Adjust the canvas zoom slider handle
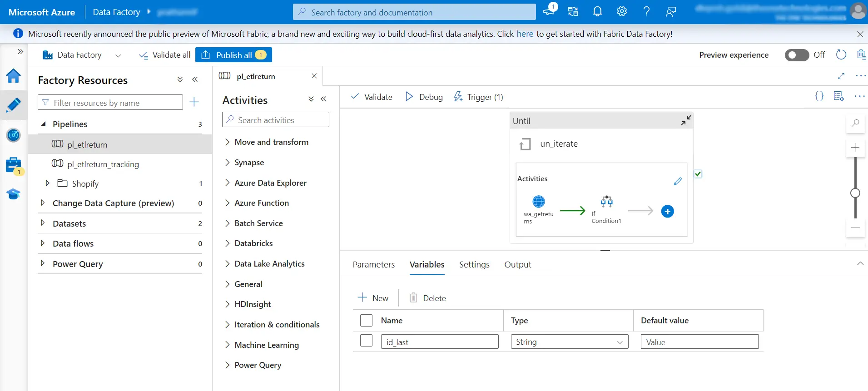 click(x=855, y=193)
